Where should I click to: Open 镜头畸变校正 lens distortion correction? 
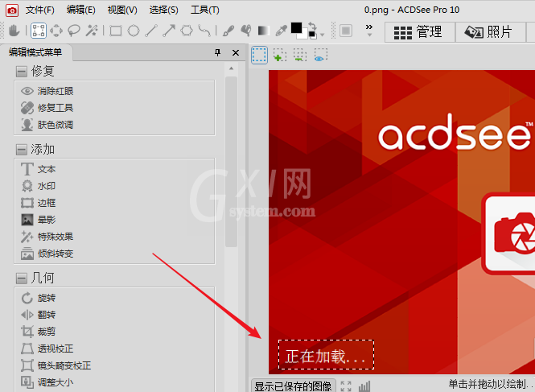[56, 365]
